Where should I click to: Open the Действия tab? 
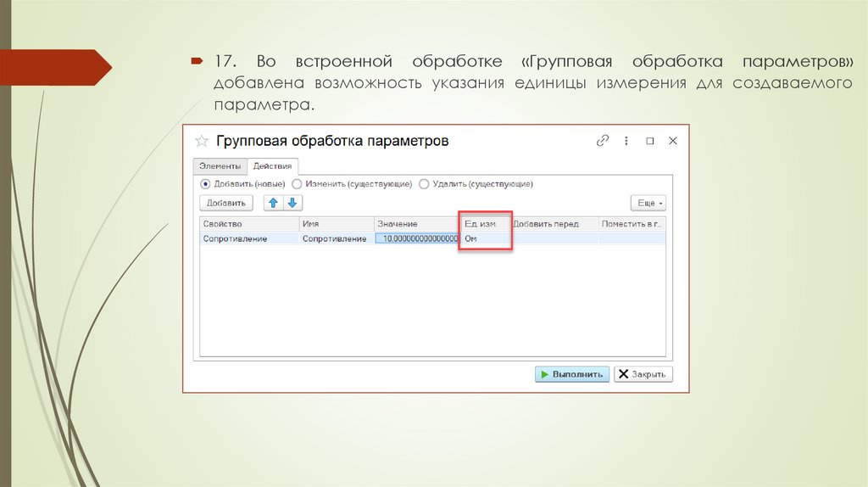(x=273, y=166)
